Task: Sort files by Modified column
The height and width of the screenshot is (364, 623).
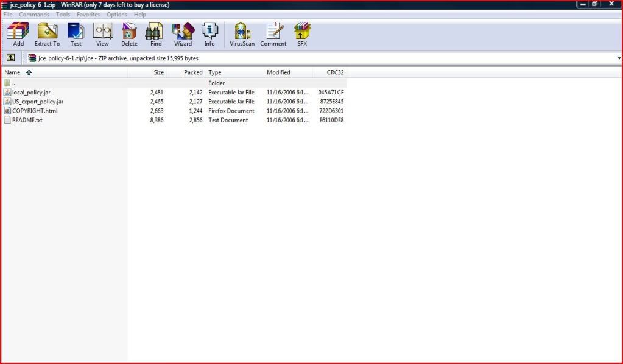Action: tap(289, 72)
